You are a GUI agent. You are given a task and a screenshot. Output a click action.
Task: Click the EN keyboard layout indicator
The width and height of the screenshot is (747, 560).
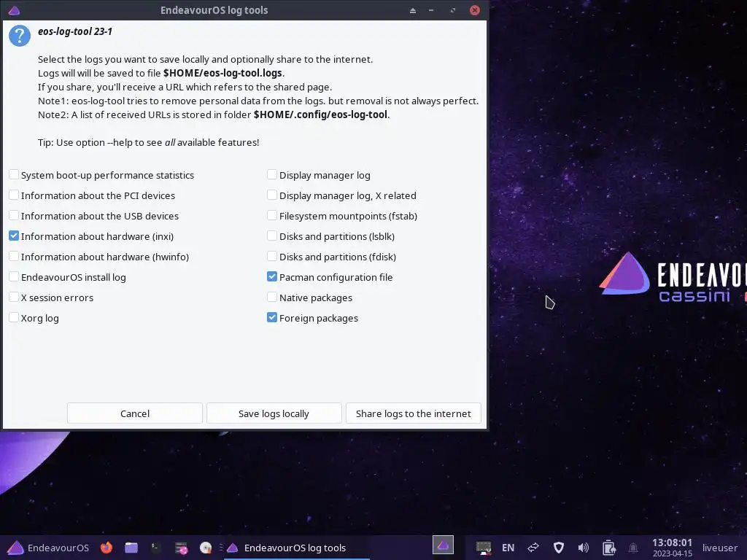[508, 548]
